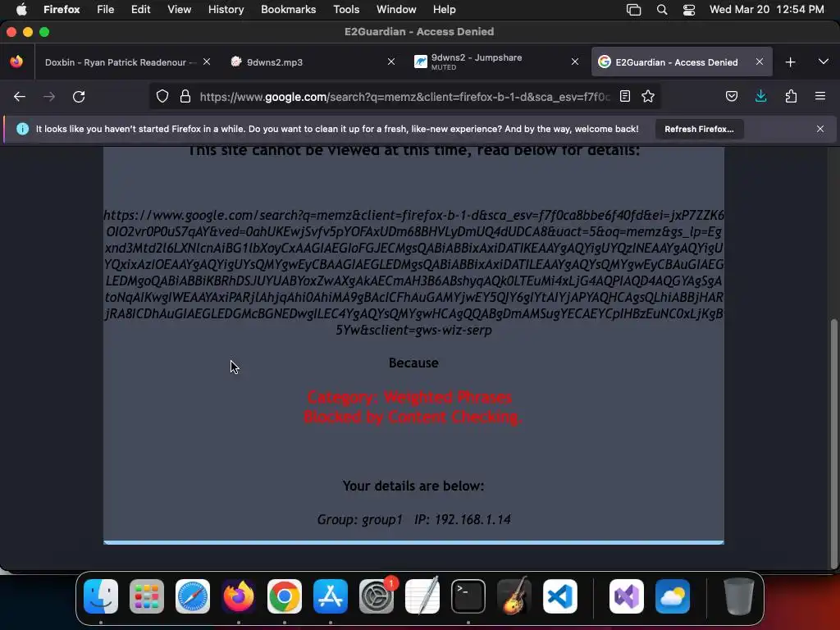Click the Refresh Firefox... button
The image size is (840, 630).
[699, 129]
